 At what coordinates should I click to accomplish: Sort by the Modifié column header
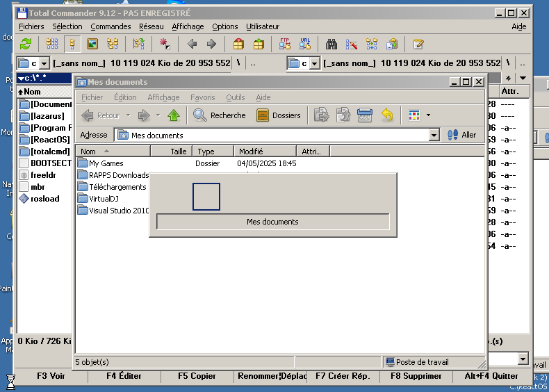(x=265, y=152)
